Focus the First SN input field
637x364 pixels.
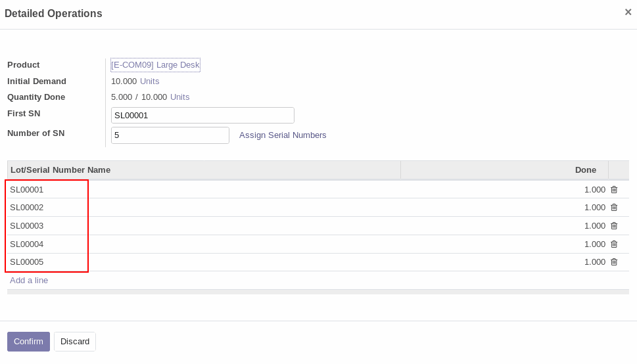pos(202,116)
